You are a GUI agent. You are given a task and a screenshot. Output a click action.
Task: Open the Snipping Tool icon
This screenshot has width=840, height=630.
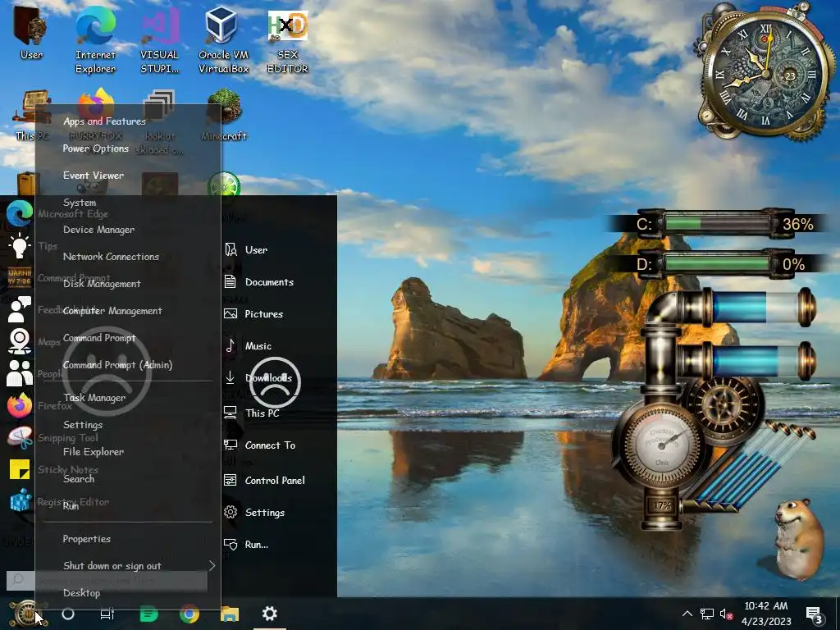(20, 437)
